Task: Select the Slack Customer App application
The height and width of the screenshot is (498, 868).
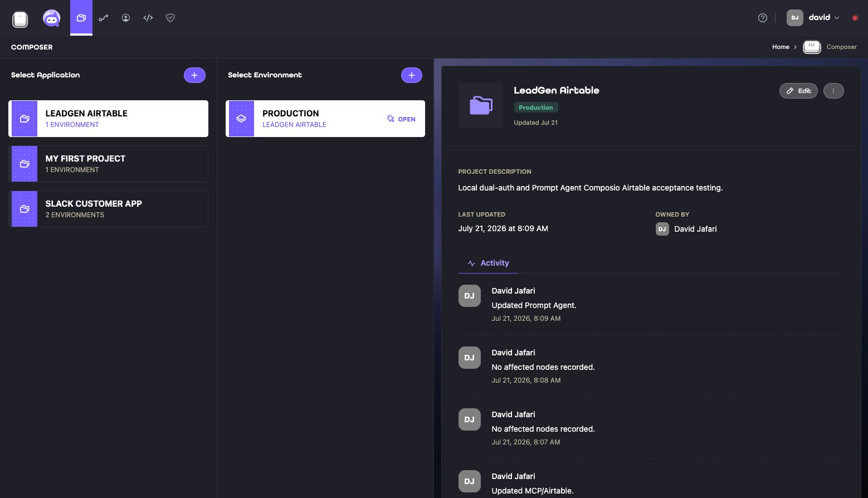Action: [109, 209]
